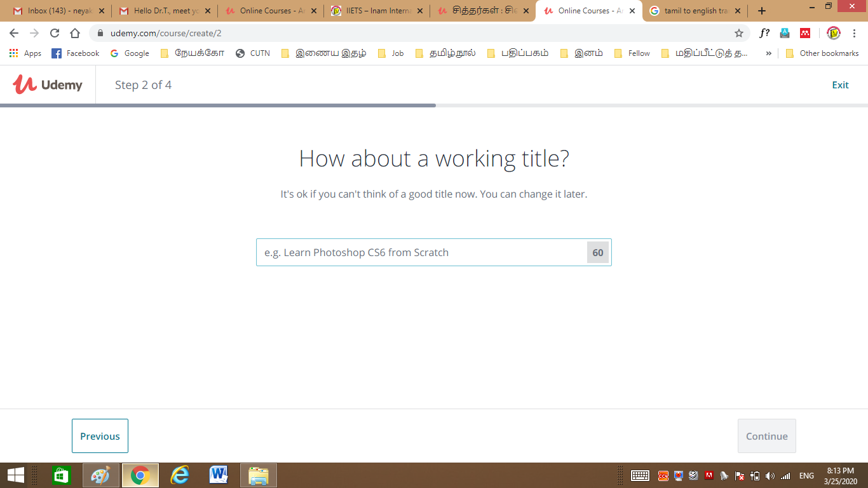
Task: Show hidden bookmarks with the chevron
Action: click(x=768, y=53)
